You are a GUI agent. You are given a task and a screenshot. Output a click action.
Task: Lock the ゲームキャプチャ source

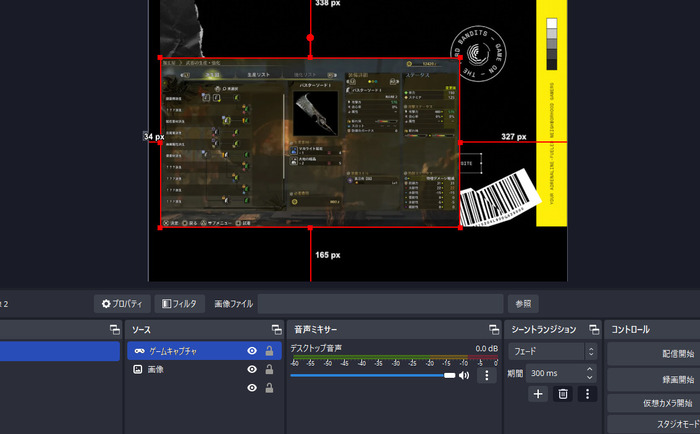pos(269,351)
